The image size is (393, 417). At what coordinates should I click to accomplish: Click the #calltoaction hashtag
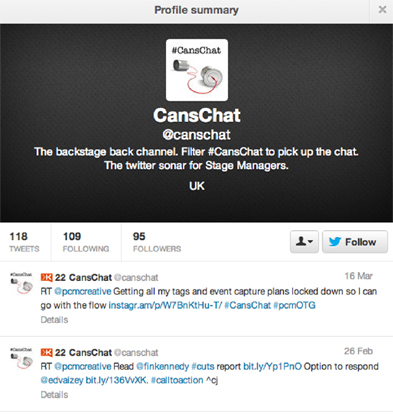coord(177,380)
